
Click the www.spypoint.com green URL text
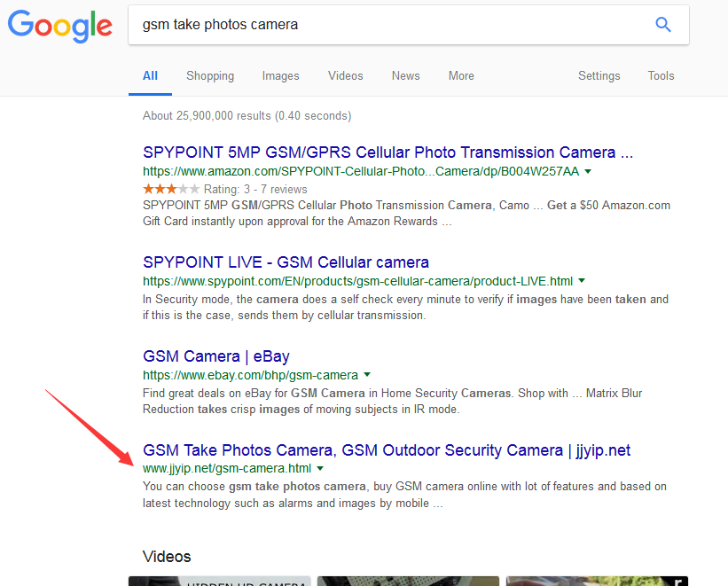click(357, 281)
